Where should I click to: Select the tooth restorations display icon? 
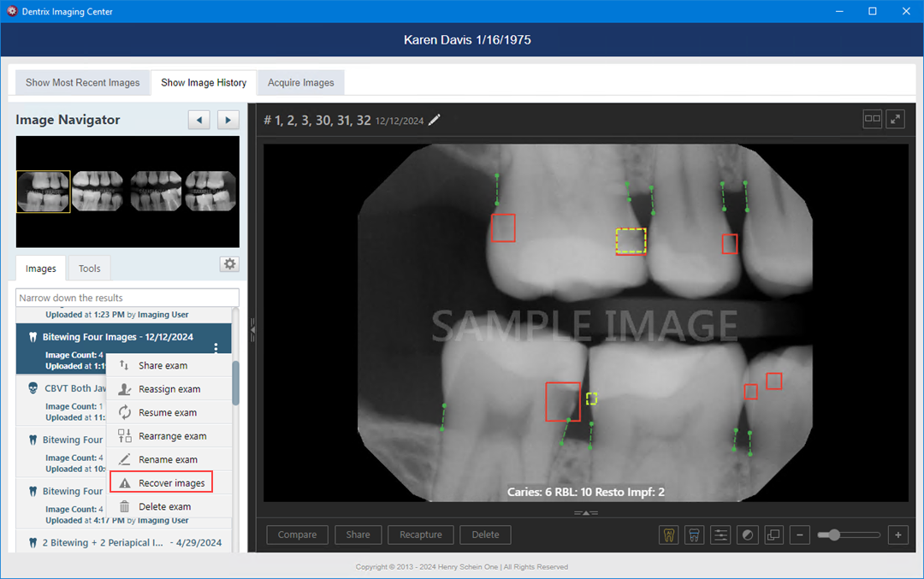pos(694,535)
